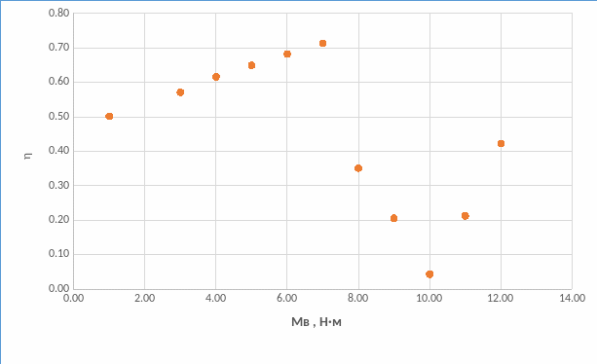Click the y-axis label 0.50
This screenshot has height=364, width=597.
tap(59, 117)
